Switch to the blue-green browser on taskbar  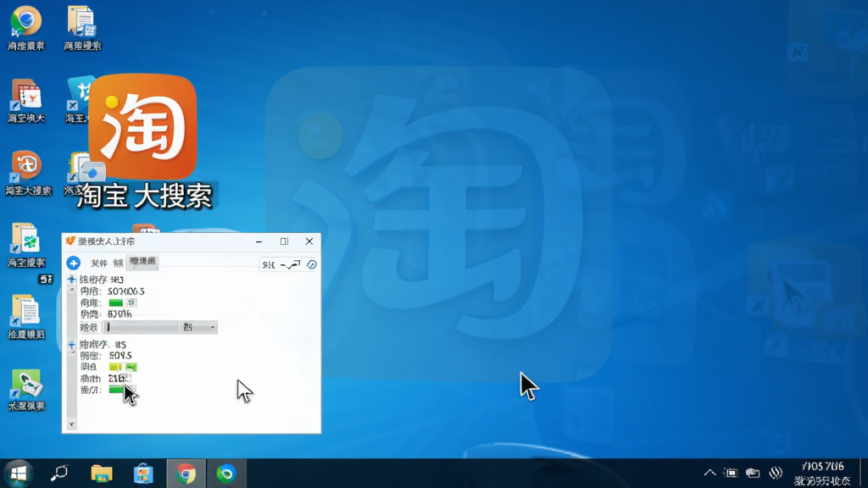click(226, 474)
